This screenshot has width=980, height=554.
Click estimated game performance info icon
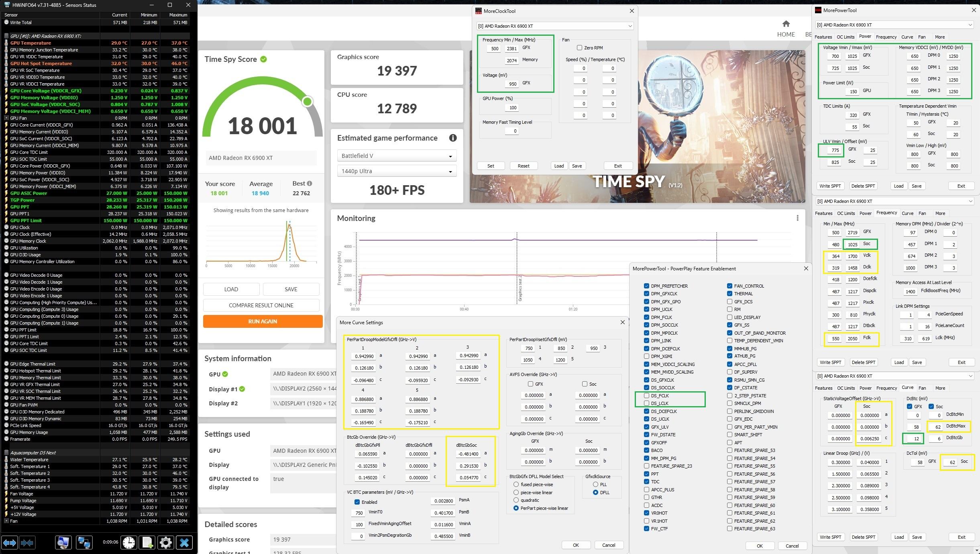click(x=453, y=138)
